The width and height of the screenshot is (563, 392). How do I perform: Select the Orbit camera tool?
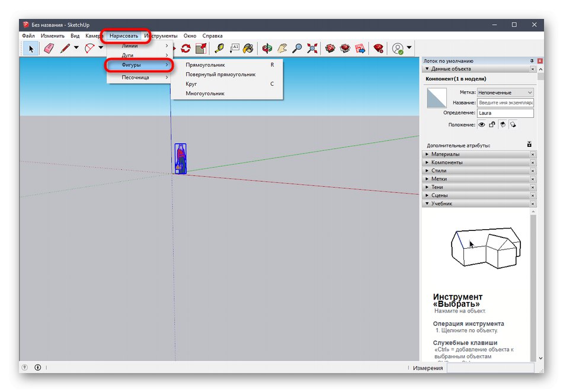267,49
